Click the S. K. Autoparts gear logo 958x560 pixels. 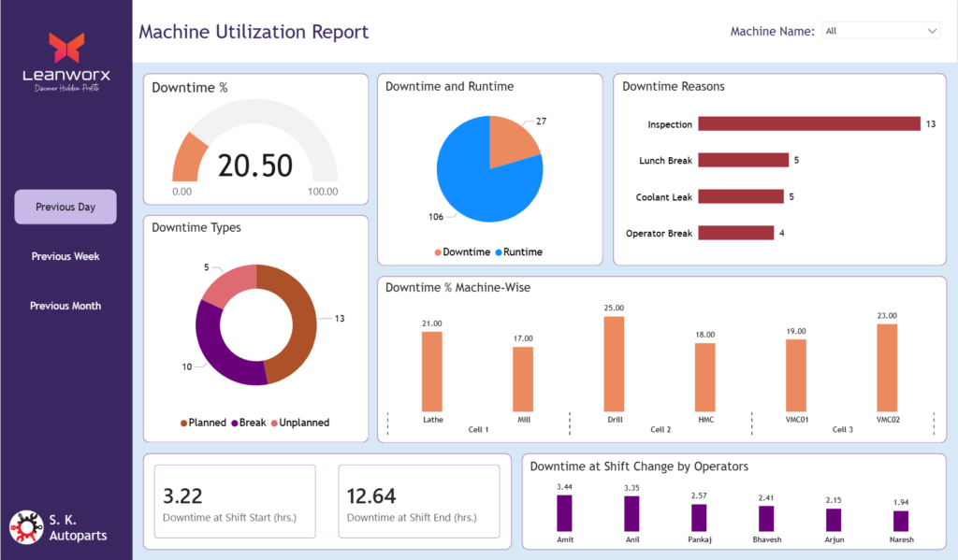coord(26,527)
